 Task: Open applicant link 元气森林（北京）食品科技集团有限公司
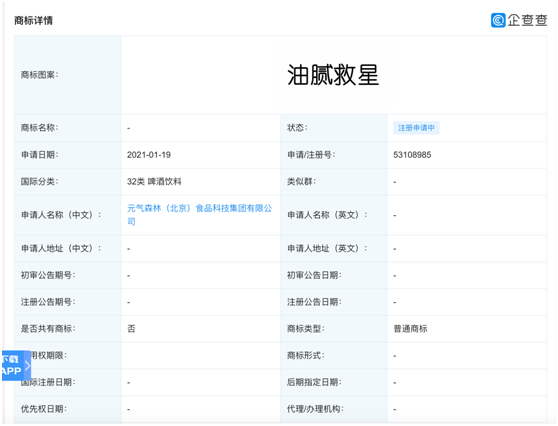click(x=199, y=215)
